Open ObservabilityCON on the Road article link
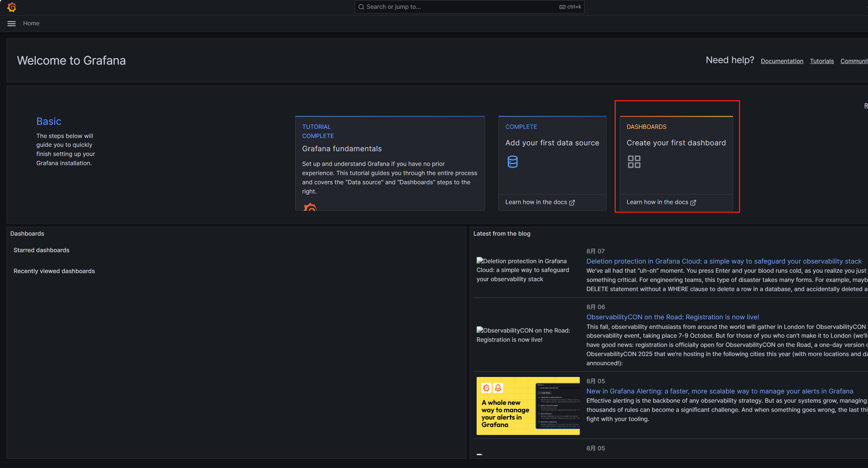 tap(673, 317)
